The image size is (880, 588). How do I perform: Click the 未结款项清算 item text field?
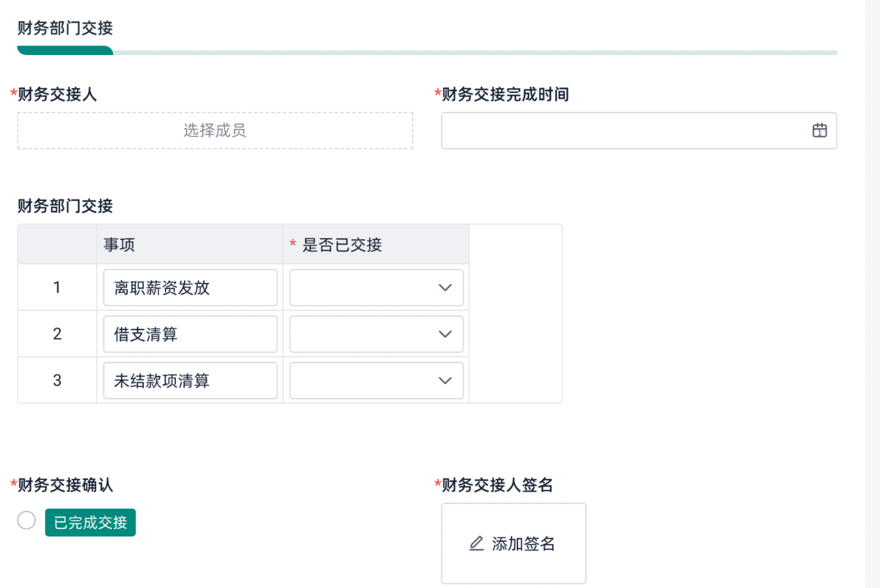[x=190, y=381]
